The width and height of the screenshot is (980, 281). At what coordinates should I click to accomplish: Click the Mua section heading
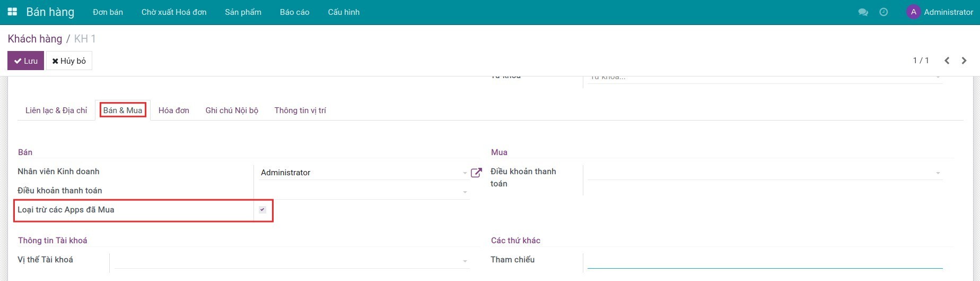[x=499, y=152]
